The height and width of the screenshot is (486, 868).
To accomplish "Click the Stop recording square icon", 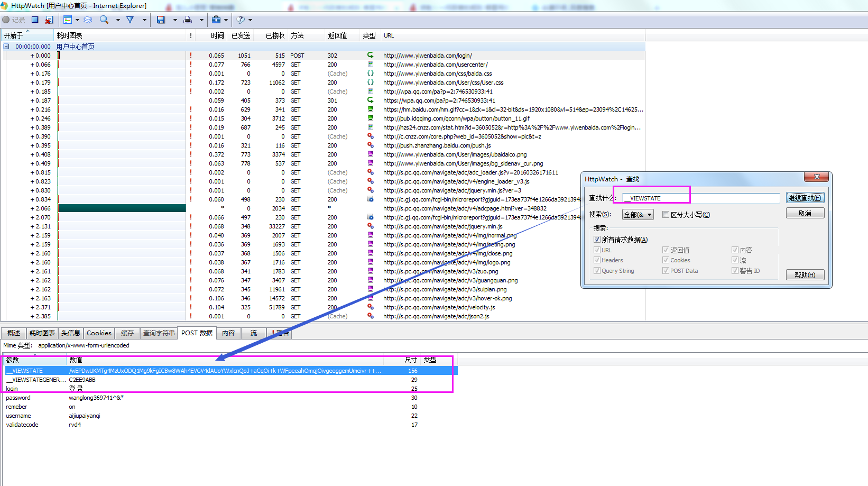I will point(35,20).
